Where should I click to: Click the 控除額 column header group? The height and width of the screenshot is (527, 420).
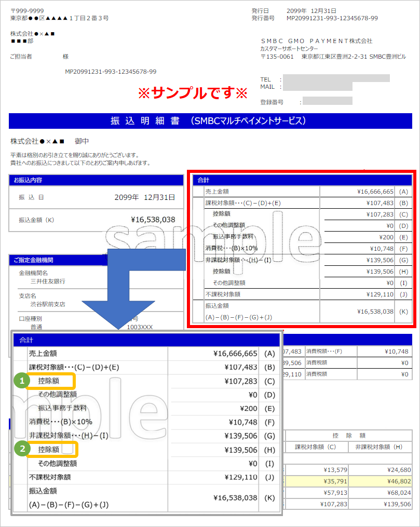pos(349,435)
